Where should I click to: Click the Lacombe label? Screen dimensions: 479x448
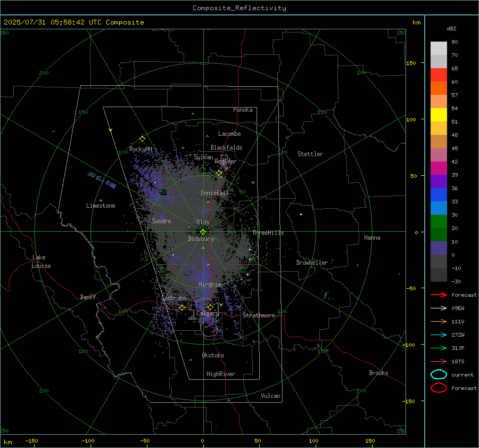229,134
